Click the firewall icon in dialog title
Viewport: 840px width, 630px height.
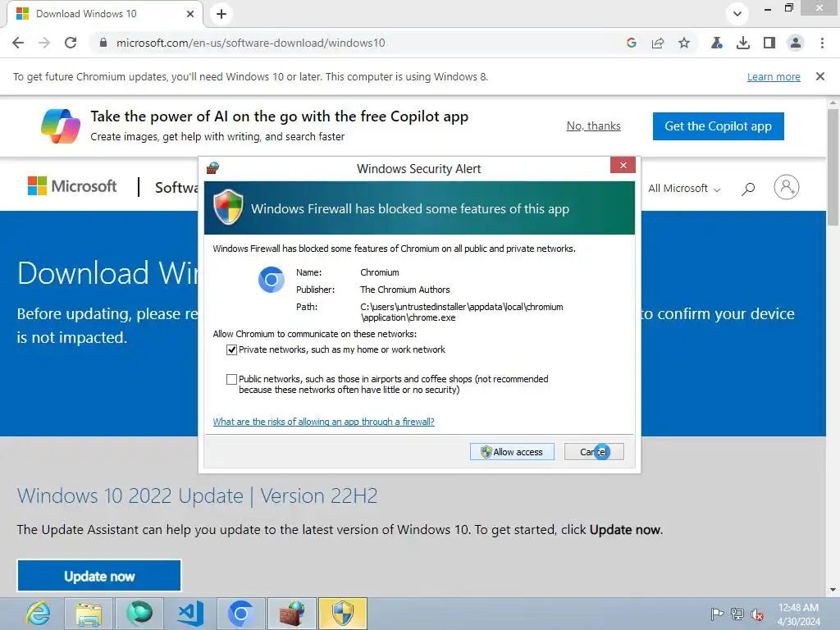coord(212,168)
